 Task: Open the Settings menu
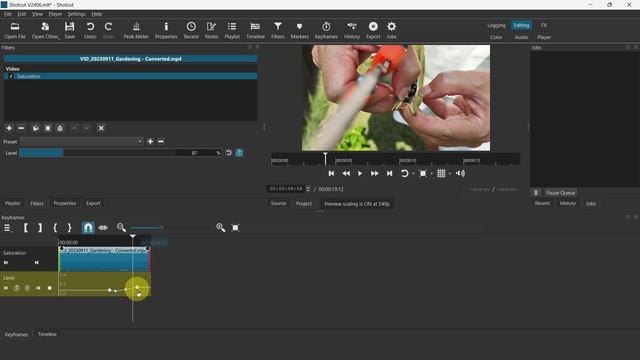click(77, 14)
